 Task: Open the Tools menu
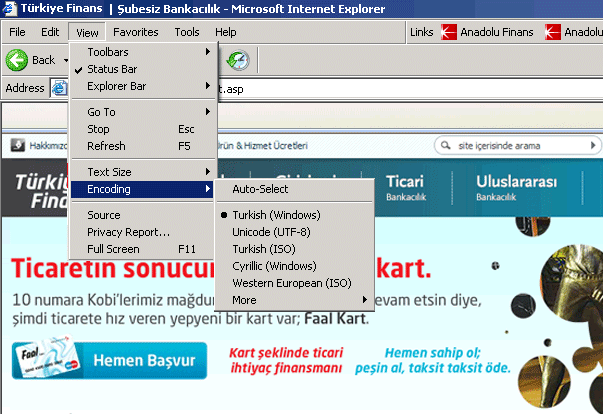187,32
